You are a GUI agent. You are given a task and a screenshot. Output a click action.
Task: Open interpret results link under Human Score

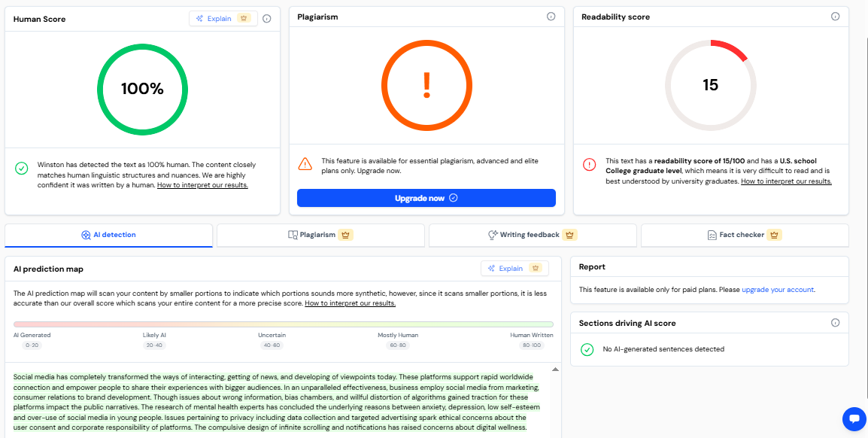click(202, 185)
